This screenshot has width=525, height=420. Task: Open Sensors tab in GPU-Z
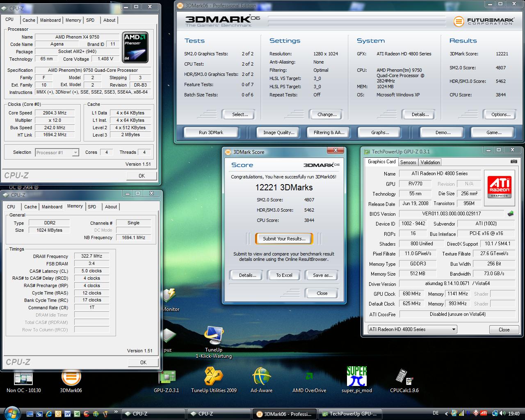408,162
